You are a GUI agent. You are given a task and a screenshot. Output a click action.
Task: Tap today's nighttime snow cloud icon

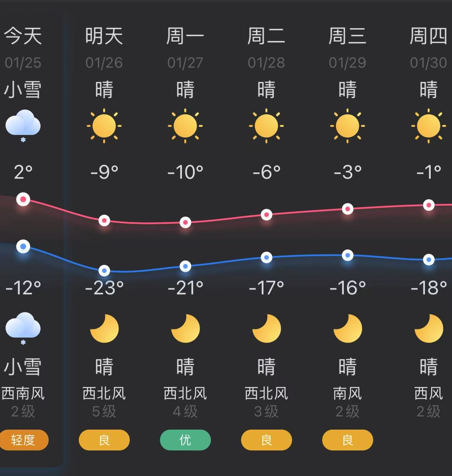click(x=23, y=329)
